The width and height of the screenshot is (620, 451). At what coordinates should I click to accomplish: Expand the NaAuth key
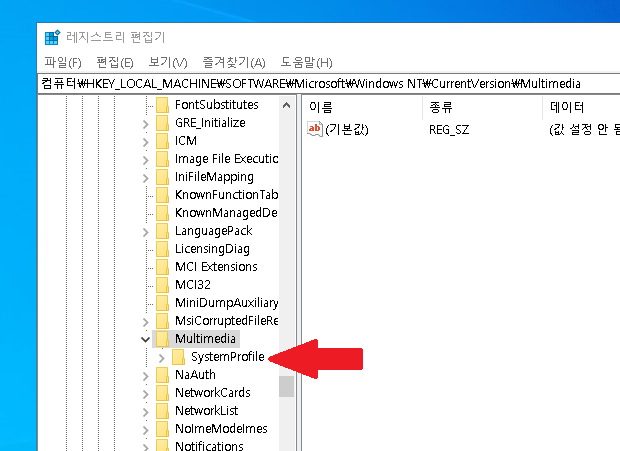(146, 376)
